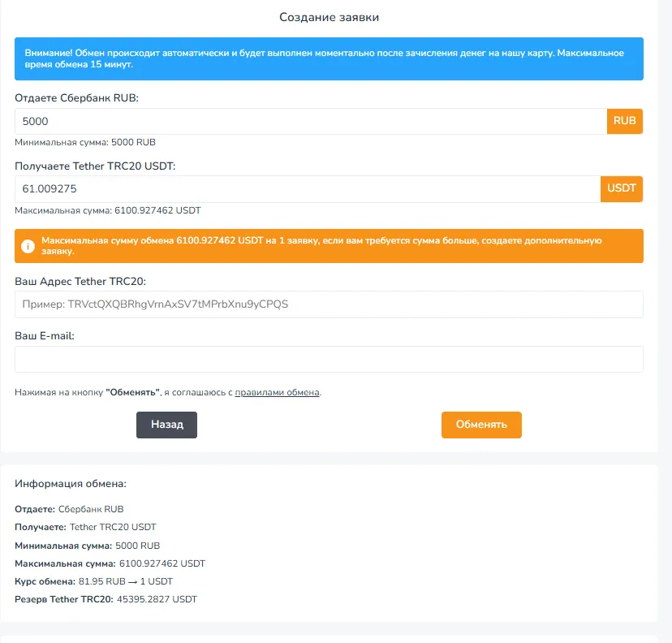Click the Отдаете: Сбербанк RUB info row
The height and width of the screenshot is (643, 672).
tap(69, 509)
